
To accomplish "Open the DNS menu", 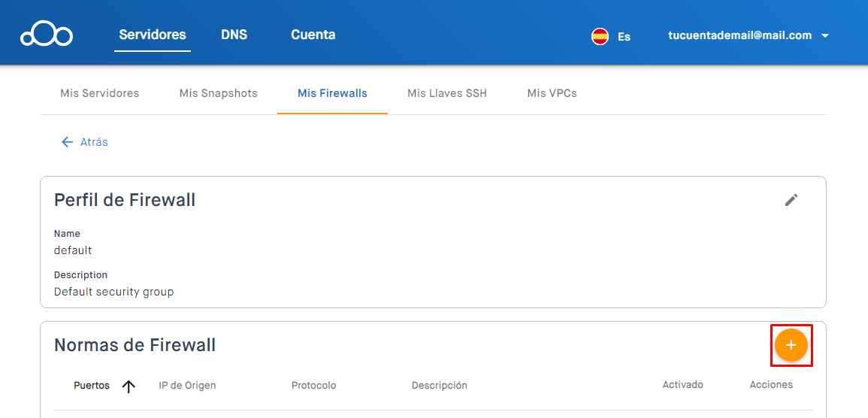I will click(x=234, y=35).
